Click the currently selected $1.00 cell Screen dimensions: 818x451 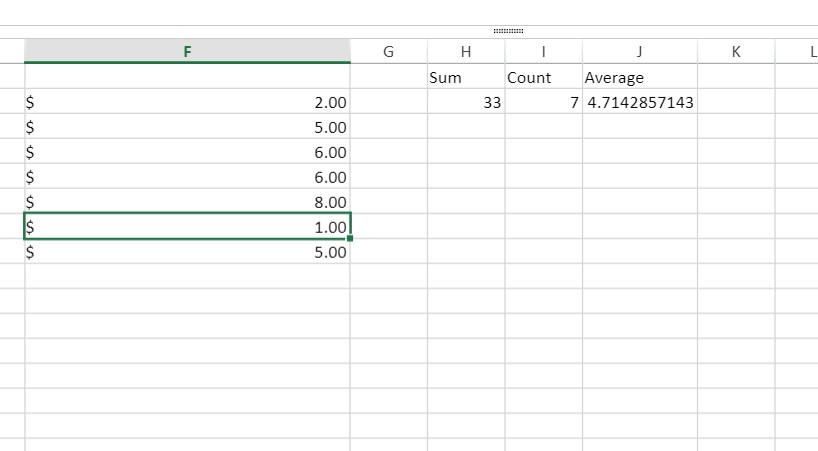187,227
